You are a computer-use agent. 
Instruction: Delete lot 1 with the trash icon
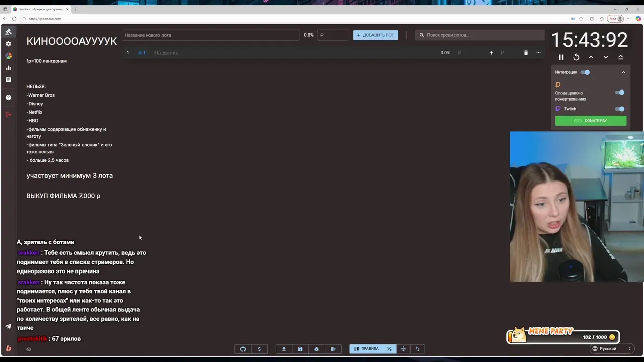(526, 53)
